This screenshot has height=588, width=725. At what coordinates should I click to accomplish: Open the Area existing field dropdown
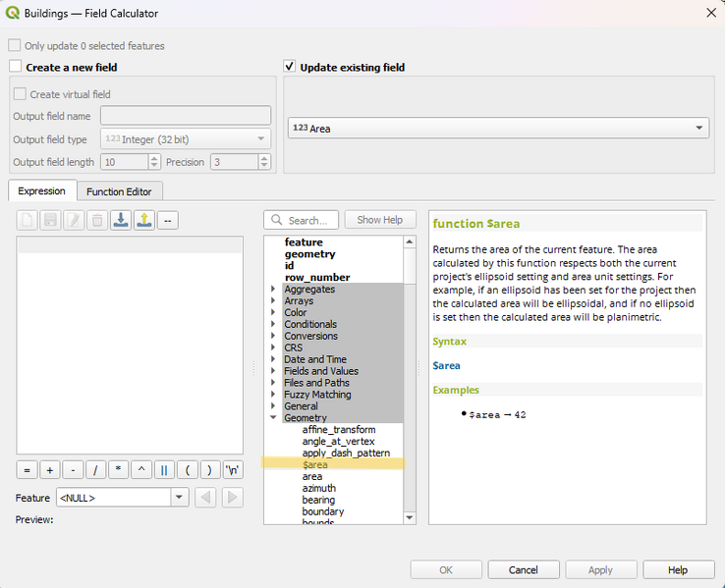498,128
